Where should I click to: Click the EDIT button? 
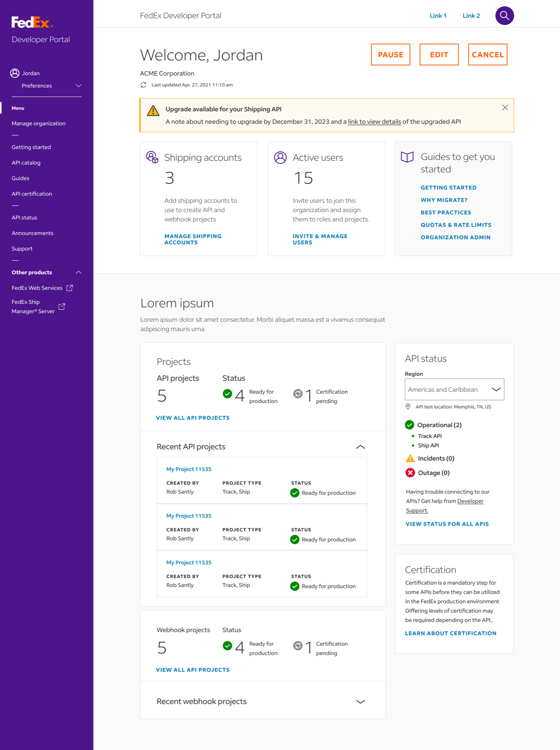439,55
